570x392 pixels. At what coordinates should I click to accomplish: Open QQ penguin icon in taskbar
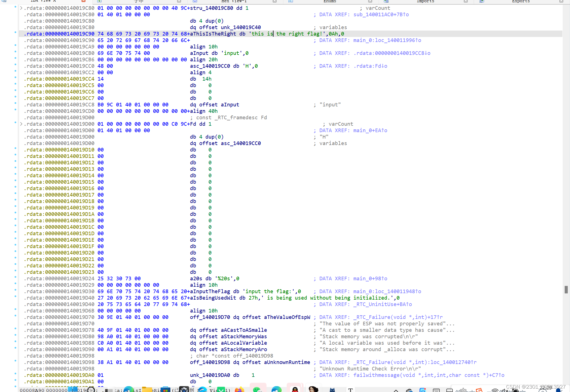tap(295, 389)
